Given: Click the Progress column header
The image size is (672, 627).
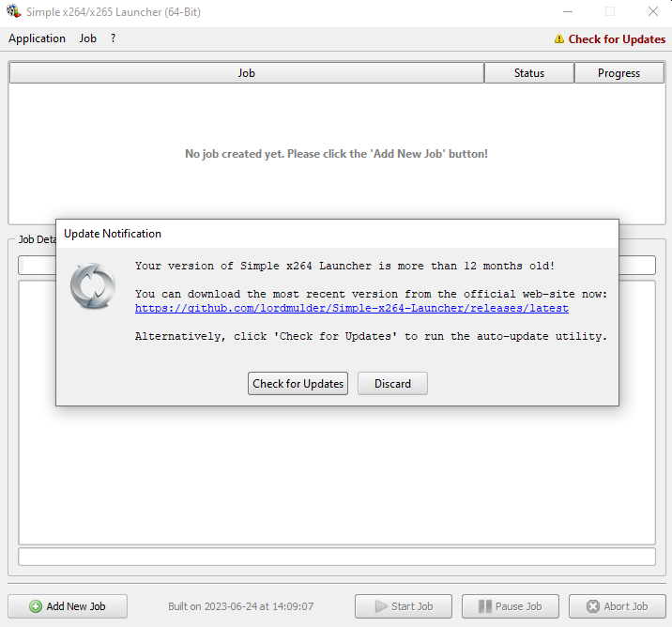Looking at the screenshot, I should [619, 73].
